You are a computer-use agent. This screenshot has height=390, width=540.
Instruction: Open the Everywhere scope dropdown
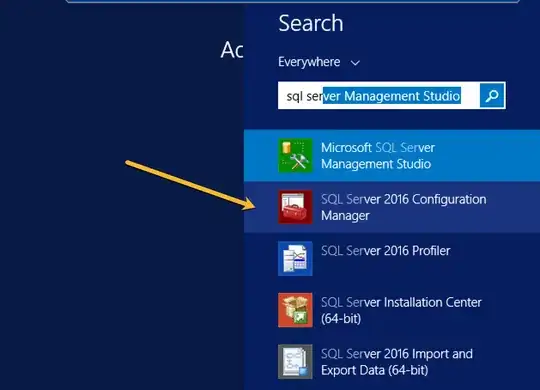(319, 62)
